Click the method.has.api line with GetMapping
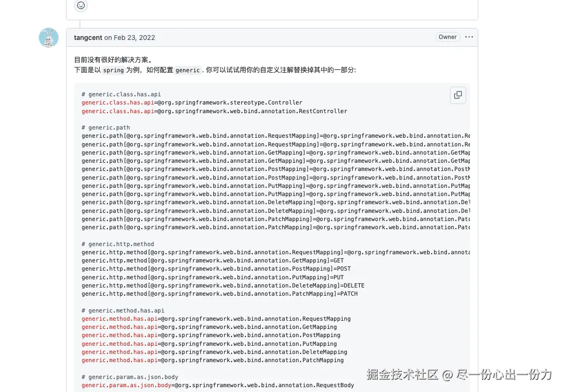Image resolution: width=563 pixels, height=392 pixels. click(x=209, y=327)
